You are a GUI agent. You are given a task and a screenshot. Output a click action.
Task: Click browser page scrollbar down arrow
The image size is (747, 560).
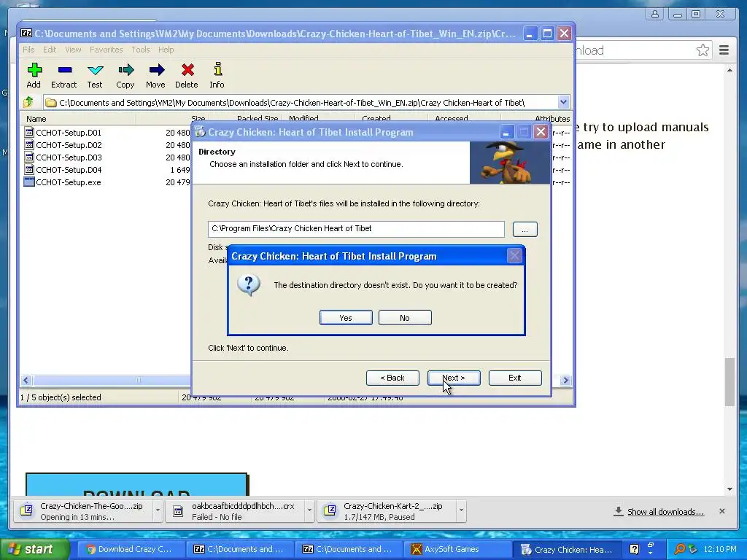[729, 489]
